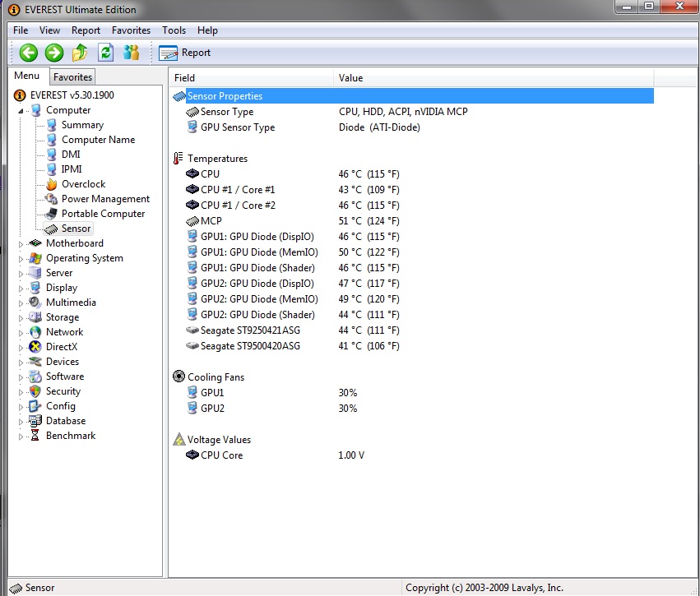Click the Overclock flame icon

[x=51, y=184]
